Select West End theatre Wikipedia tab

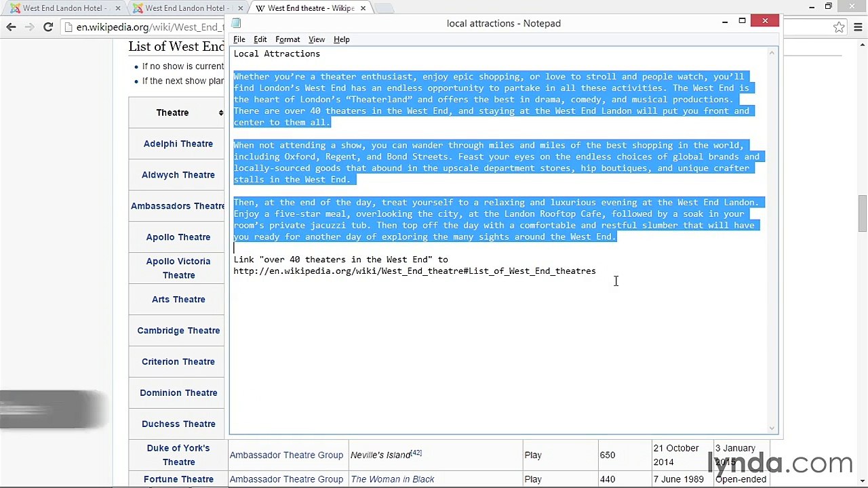pyautogui.click(x=311, y=8)
